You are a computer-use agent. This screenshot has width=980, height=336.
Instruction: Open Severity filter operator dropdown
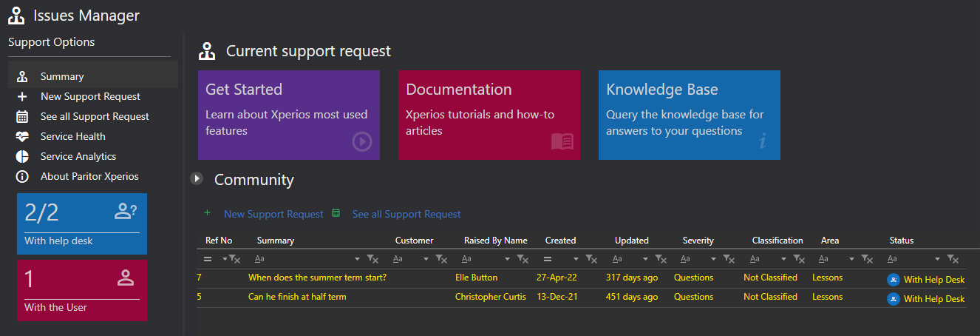pos(713,259)
